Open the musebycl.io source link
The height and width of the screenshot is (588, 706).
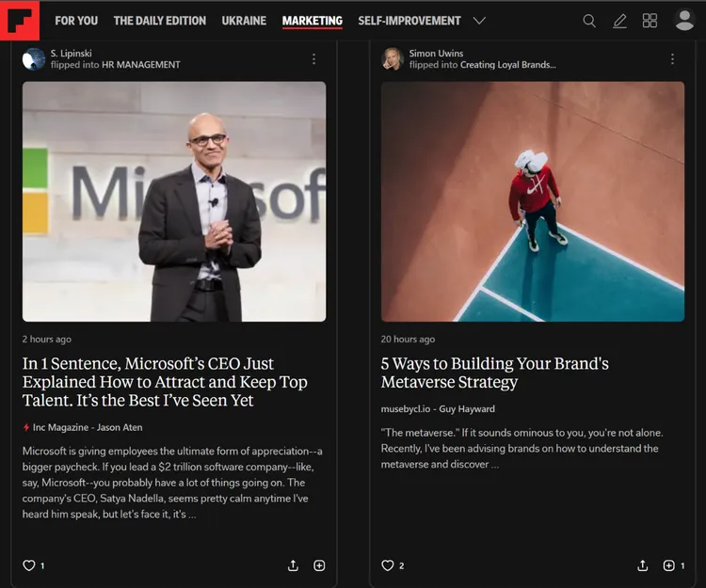point(405,409)
